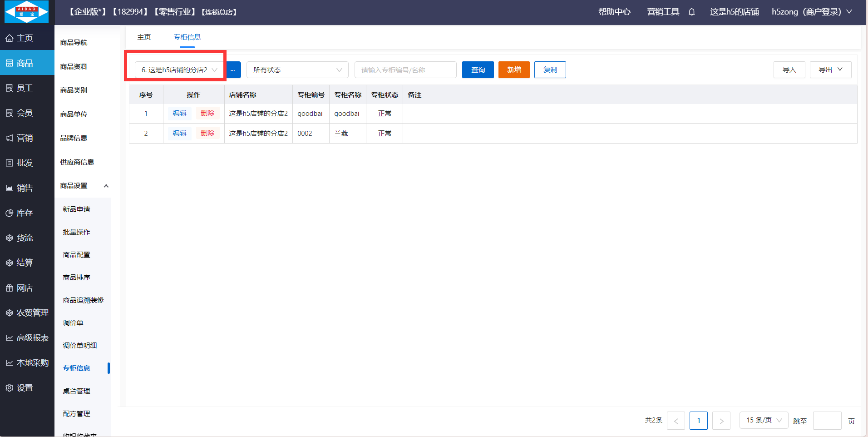Open 品牌信息 menu item
Screen dimensions: 868x437
[x=74, y=138]
